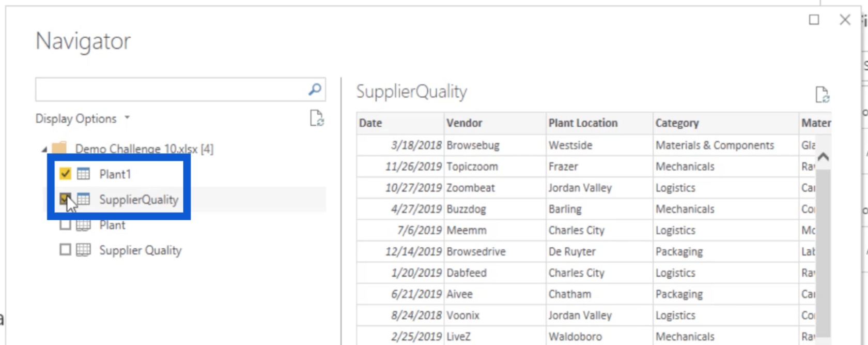Click the Plant Location column header
Screen dimensions: 868x345
click(x=599, y=123)
